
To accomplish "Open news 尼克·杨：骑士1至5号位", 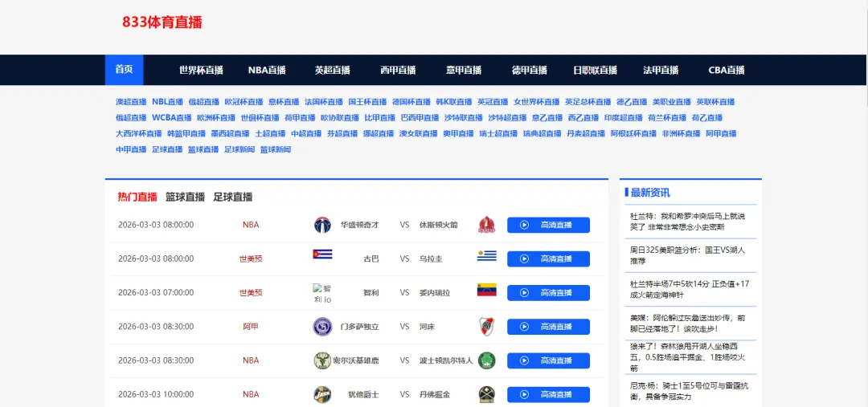I will coord(690,391).
